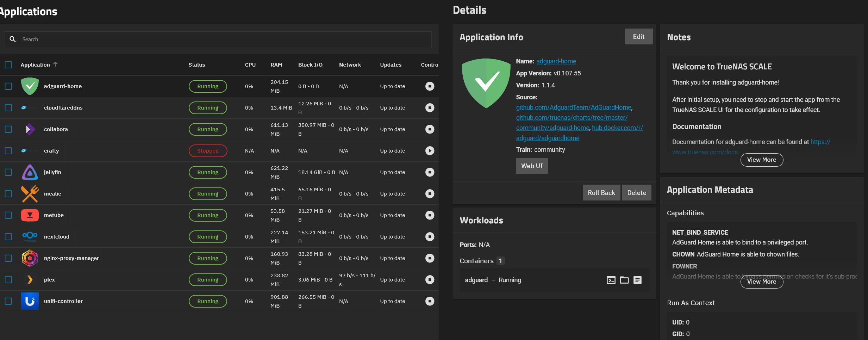Open the adguard-home Web UI
Image resolution: width=868 pixels, height=340 pixels.
tap(532, 166)
